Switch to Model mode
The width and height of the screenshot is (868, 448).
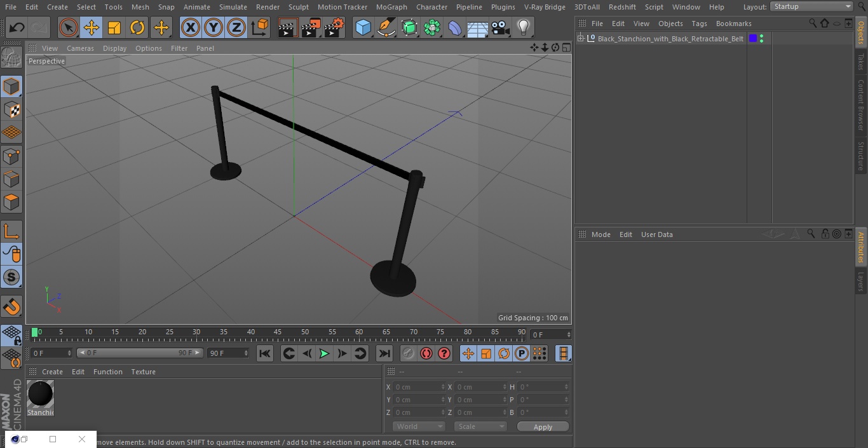(x=11, y=86)
